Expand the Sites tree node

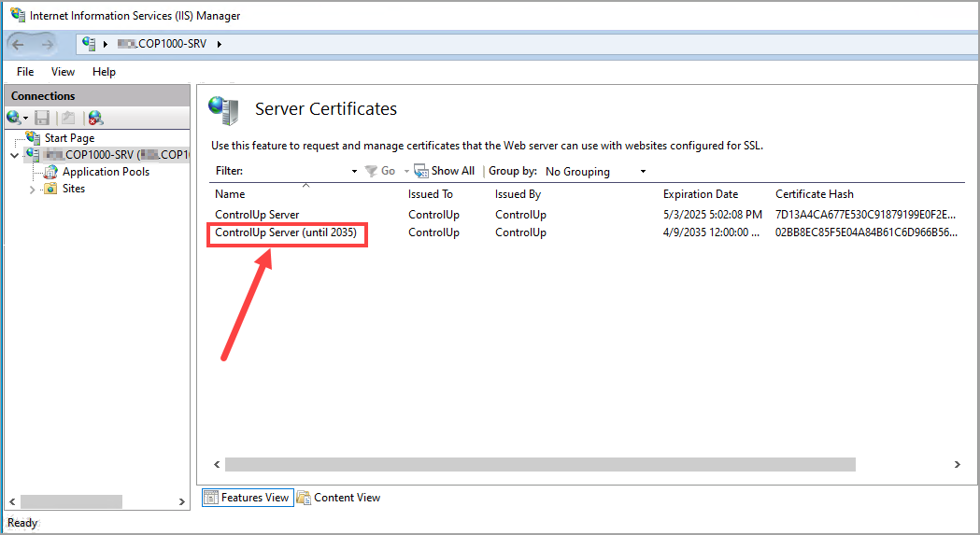(x=32, y=190)
